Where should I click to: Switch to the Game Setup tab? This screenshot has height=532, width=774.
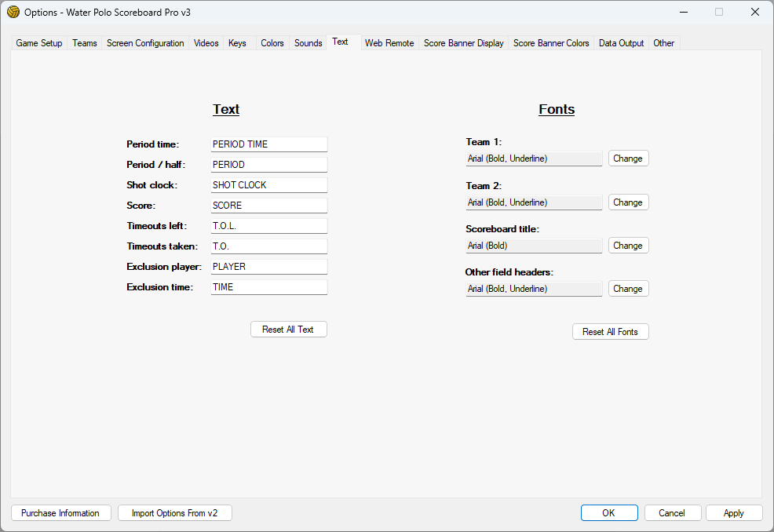(x=39, y=43)
